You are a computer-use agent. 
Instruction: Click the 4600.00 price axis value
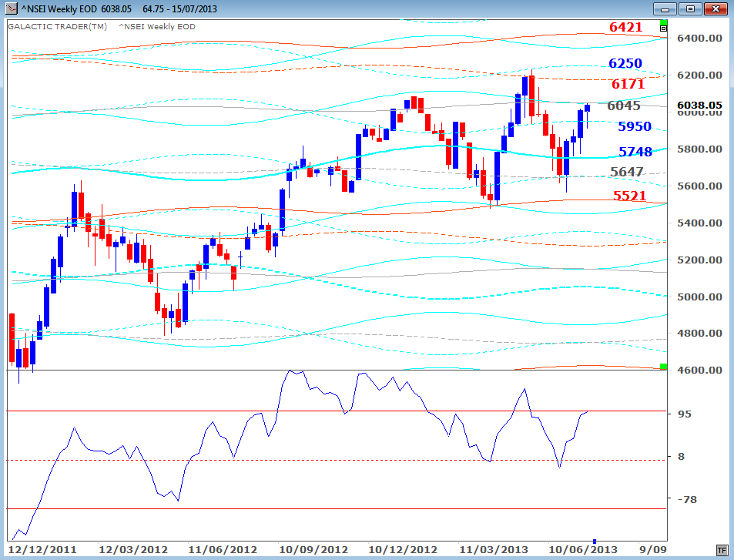[699, 370]
